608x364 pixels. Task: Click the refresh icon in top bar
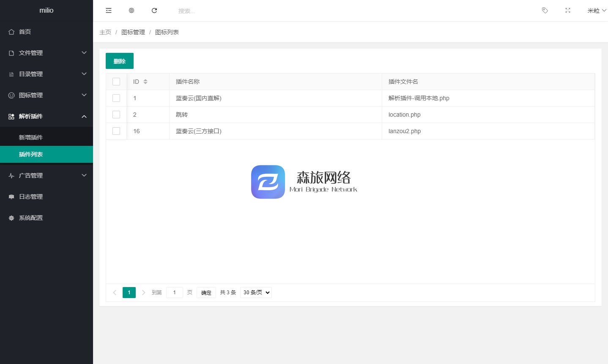click(x=154, y=11)
